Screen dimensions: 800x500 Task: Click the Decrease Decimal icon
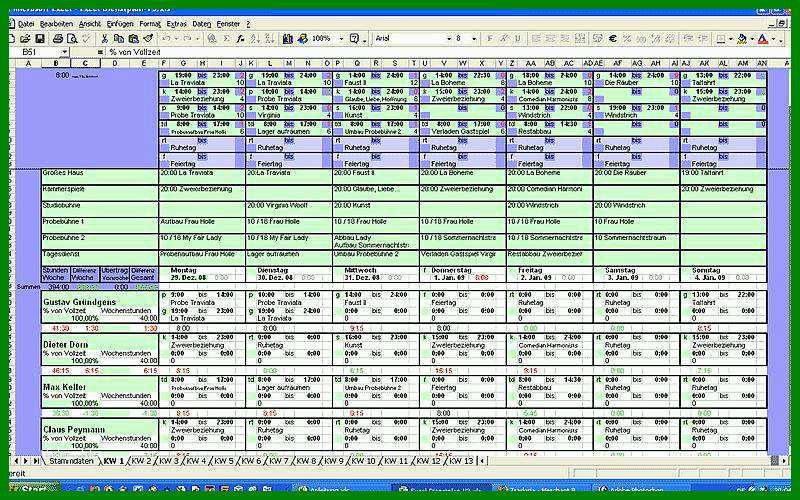click(670, 39)
